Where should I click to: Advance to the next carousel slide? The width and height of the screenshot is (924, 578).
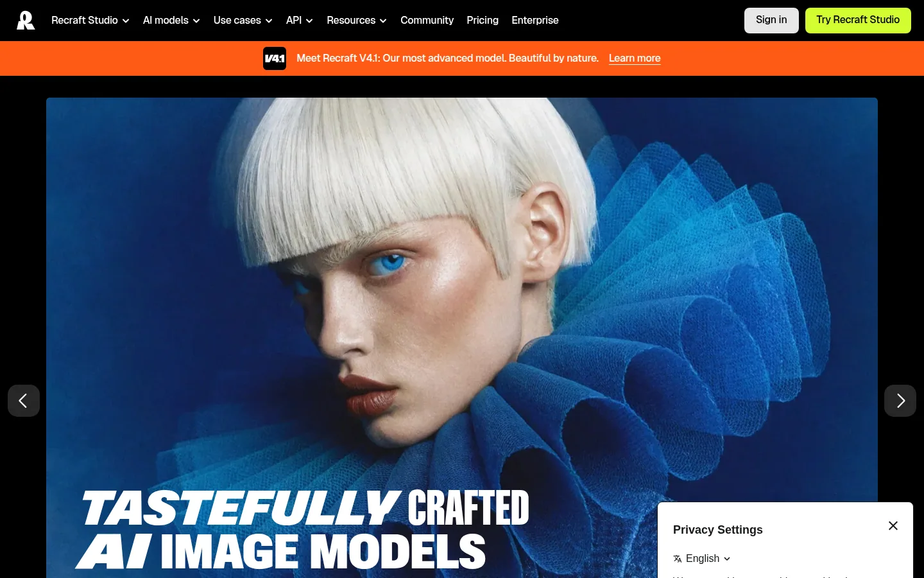pyautogui.click(x=900, y=401)
